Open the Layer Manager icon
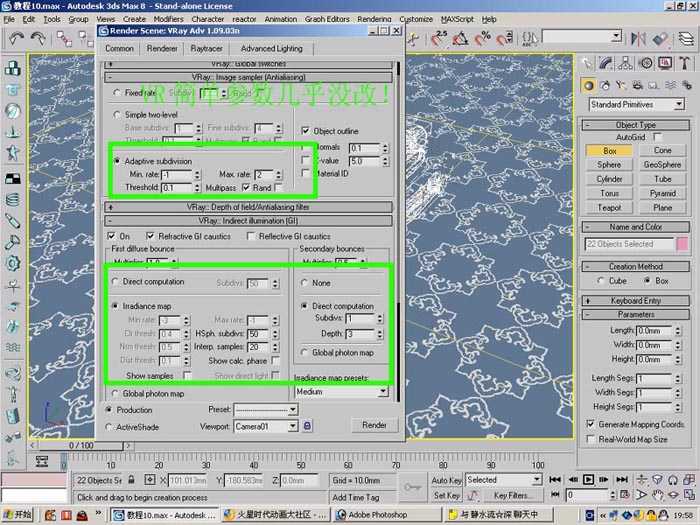 click(686, 39)
